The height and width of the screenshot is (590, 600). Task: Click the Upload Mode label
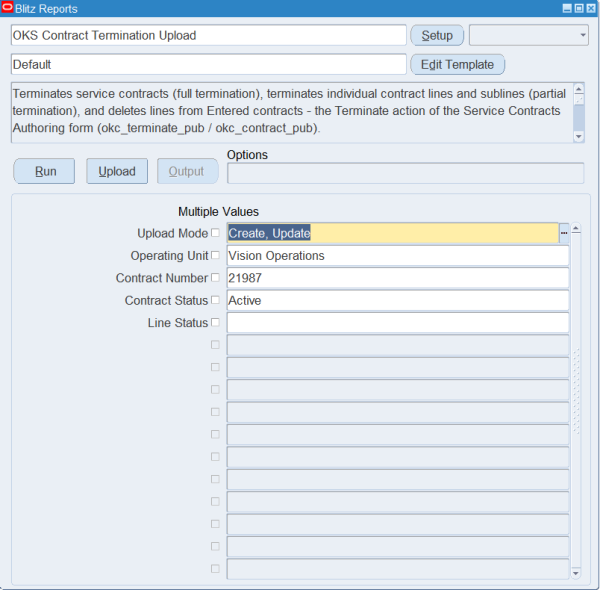tap(173, 233)
